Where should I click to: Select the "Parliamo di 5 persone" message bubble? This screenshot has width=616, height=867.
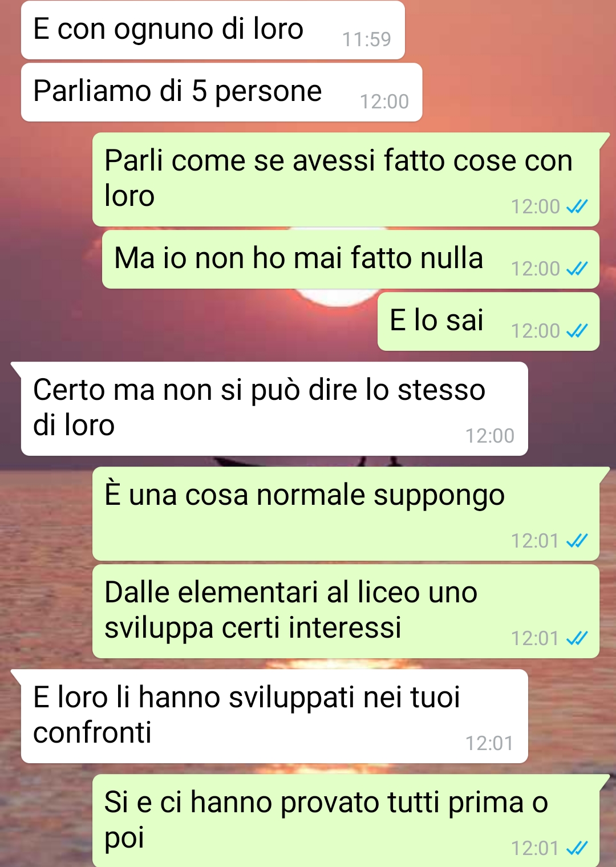tap(221, 92)
